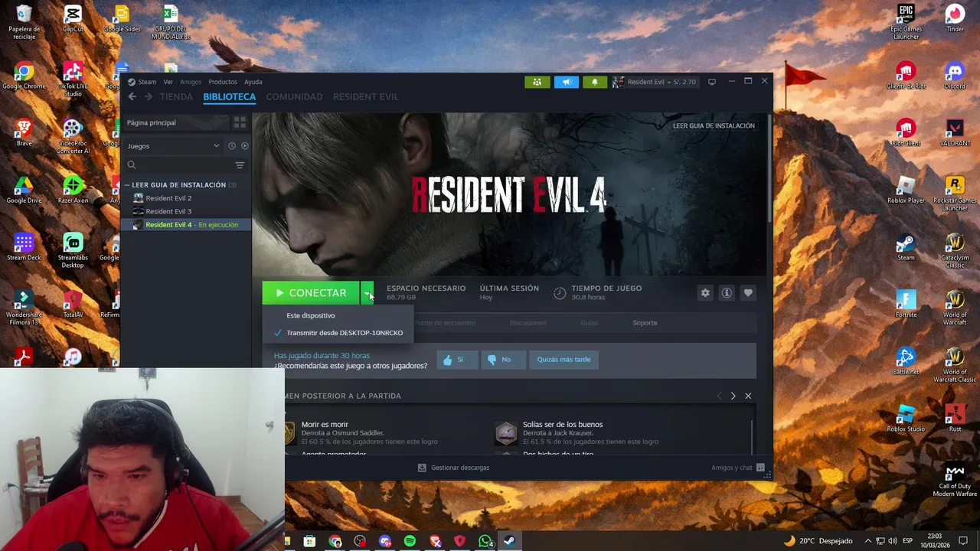Expand the green Conectar dropdown arrow
The height and width of the screenshot is (551, 980).
pos(367,293)
